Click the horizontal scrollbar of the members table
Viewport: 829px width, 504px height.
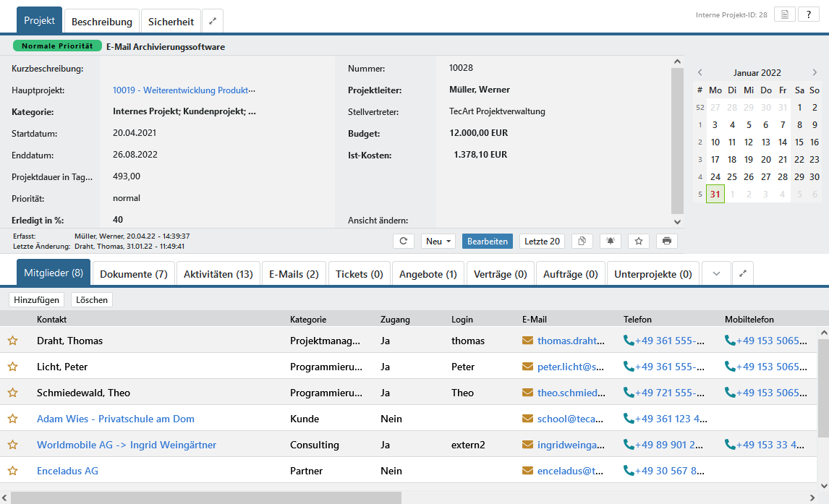click(x=205, y=497)
